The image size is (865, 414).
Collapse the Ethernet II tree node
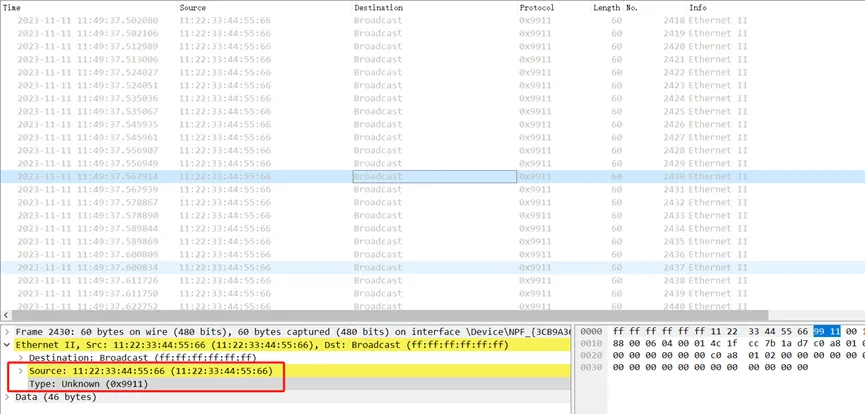pos(8,344)
